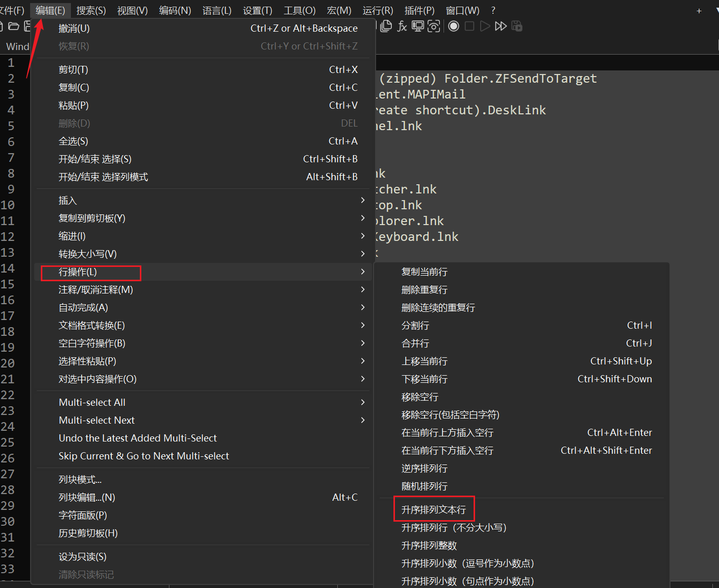
Task: Click the Open file folder icon
Action: 14,26
